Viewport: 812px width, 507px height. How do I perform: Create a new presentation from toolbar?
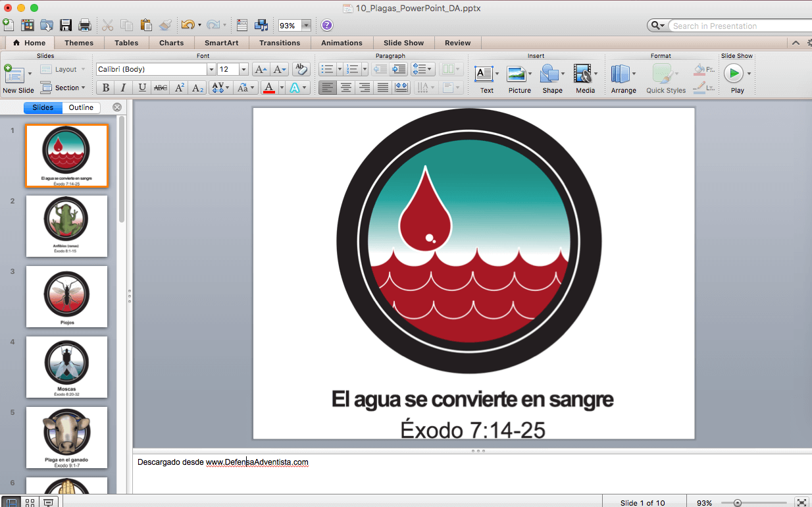click(x=8, y=25)
